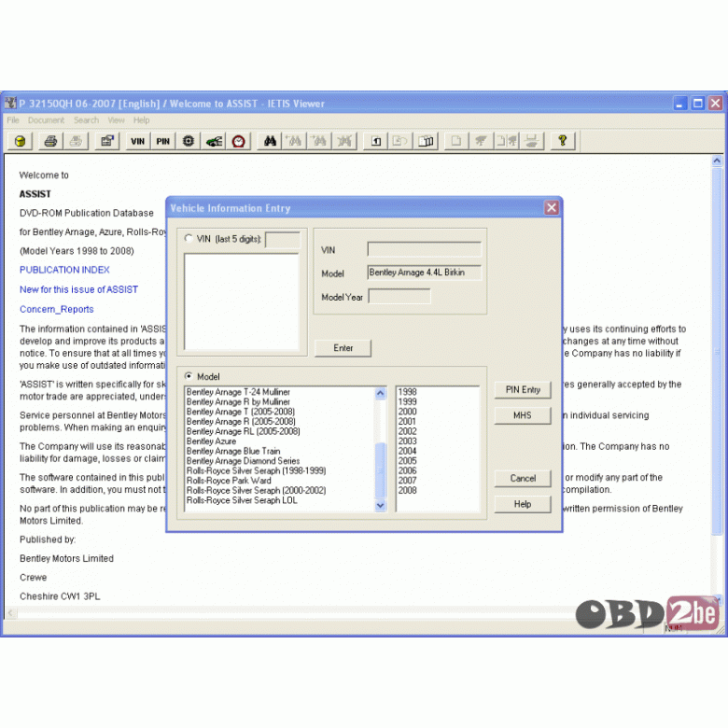Open the Concern_Reports link
Viewport: 728px width, 728px height.
(x=57, y=309)
